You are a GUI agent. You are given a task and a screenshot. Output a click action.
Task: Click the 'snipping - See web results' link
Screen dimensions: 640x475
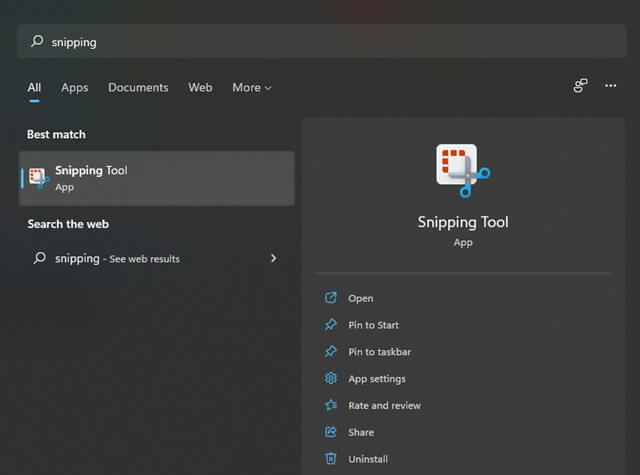[117, 258]
